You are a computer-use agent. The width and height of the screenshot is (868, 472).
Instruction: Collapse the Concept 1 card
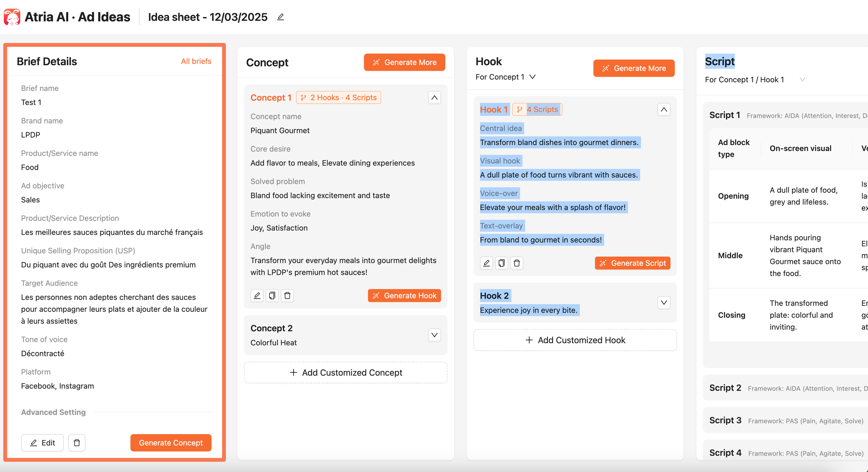tap(434, 97)
